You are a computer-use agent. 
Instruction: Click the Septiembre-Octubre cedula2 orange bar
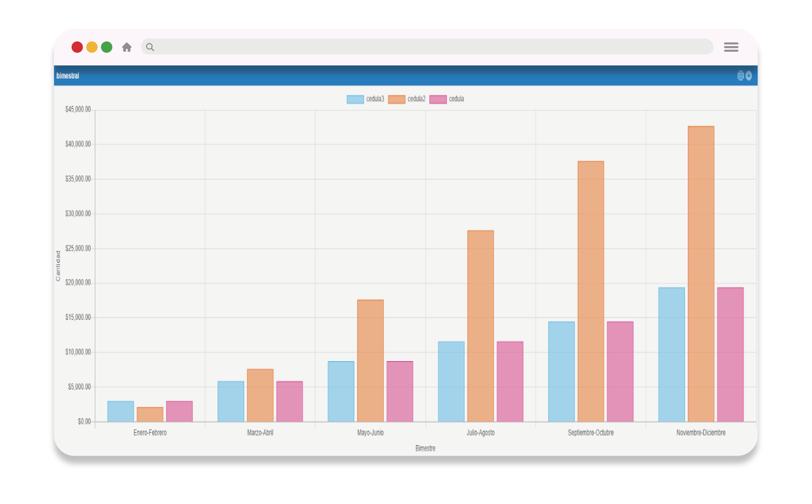pyautogui.click(x=591, y=291)
